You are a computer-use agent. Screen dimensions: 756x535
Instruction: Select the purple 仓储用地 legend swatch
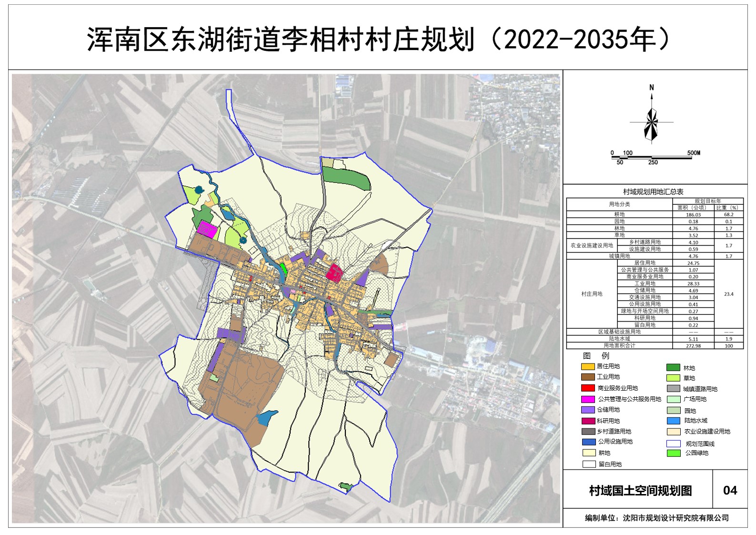click(588, 410)
